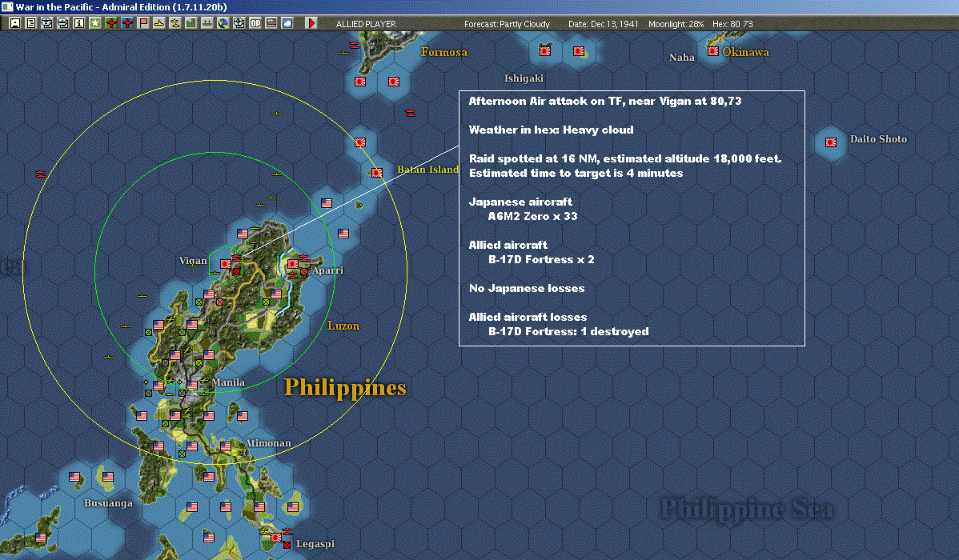Select the Japanese unit flag at Vigan
The image size is (959, 560).
point(226,264)
